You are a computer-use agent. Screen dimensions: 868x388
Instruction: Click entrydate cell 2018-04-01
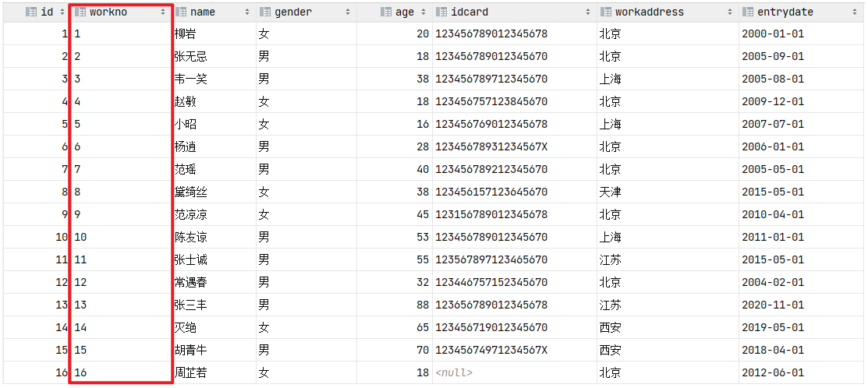774,350
